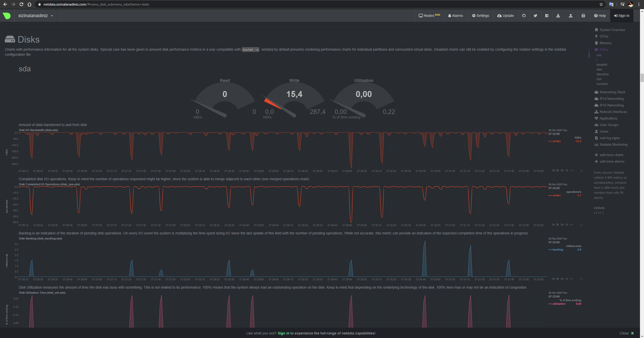The width and height of the screenshot is (644, 338).
Task: Click the netdata green logo
Action: [7, 16]
